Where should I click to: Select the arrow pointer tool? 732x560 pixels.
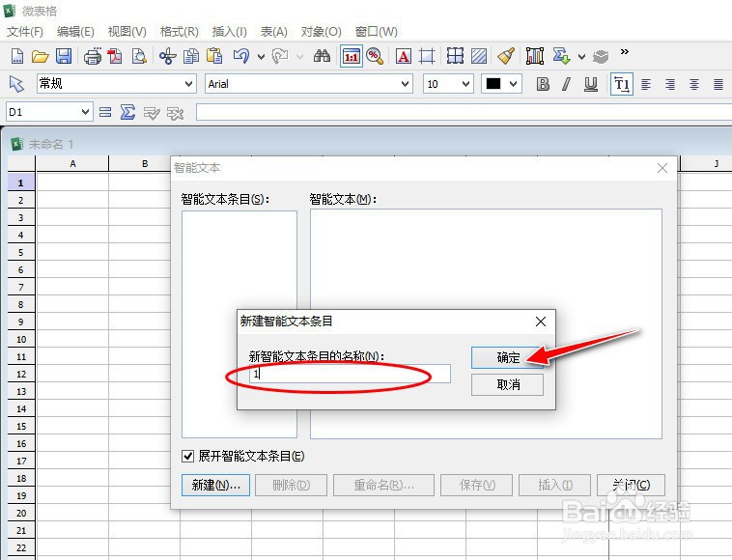pos(16,84)
